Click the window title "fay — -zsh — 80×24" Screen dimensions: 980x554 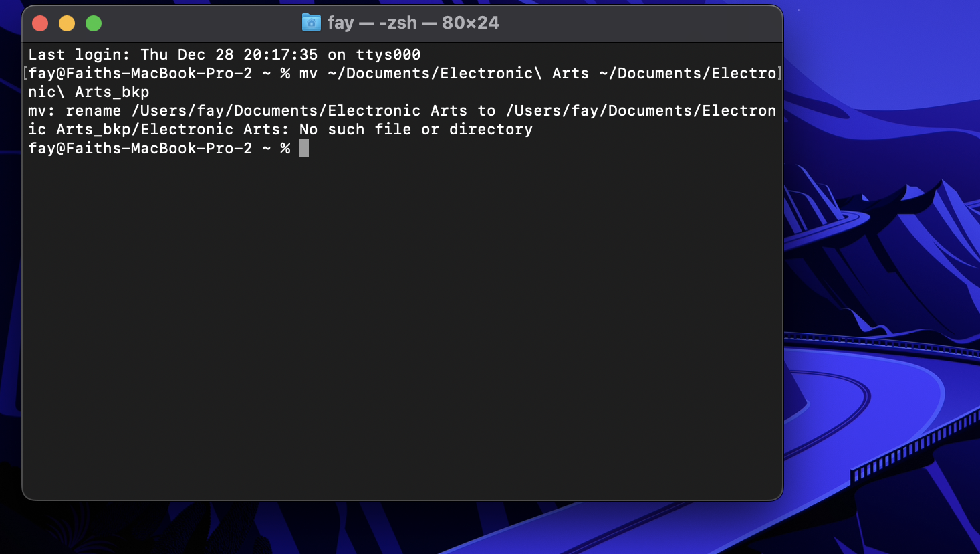coord(412,23)
